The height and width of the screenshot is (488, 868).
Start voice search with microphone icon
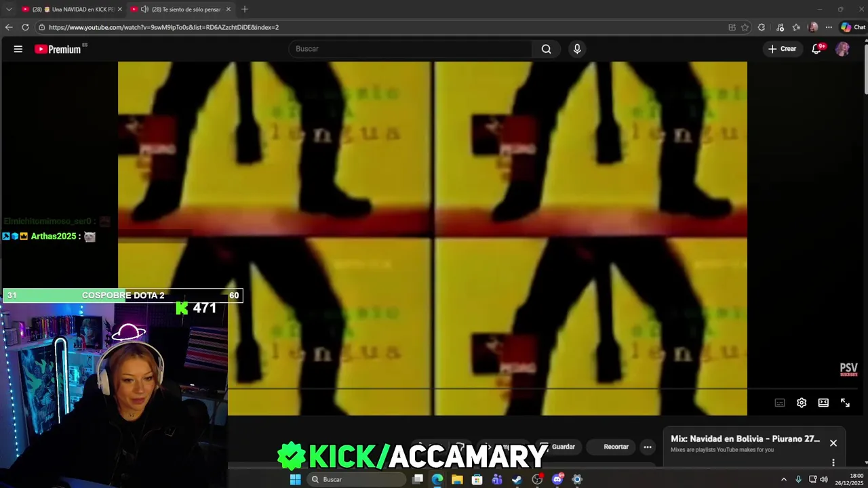click(577, 49)
